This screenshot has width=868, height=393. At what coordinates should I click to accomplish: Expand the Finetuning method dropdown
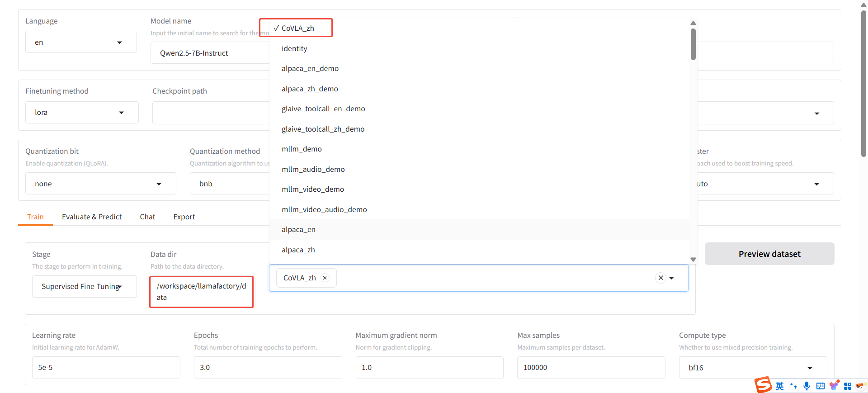(82, 113)
